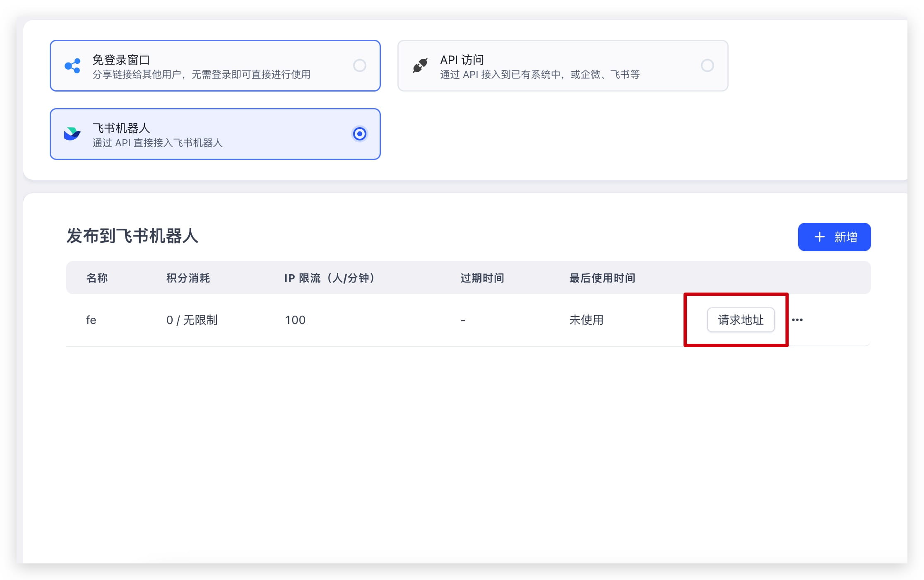Click the plus icon inside 新增 button

click(x=820, y=237)
